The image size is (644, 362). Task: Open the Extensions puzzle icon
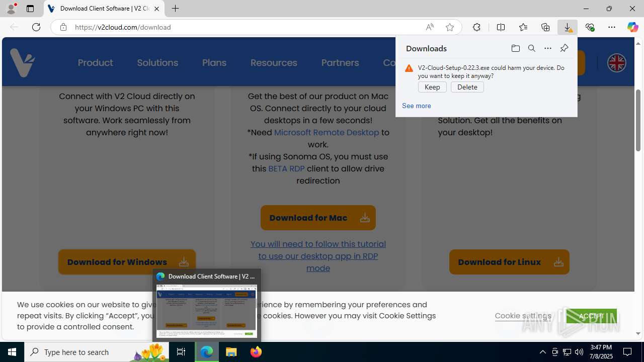coord(476,27)
